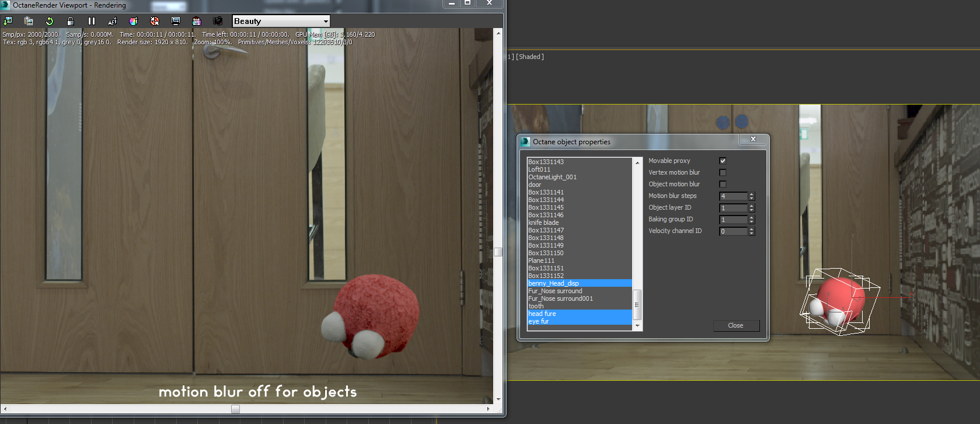Open the [Shaded] viewport shading menu
The height and width of the screenshot is (424, 980).
click(x=530, y=57)
